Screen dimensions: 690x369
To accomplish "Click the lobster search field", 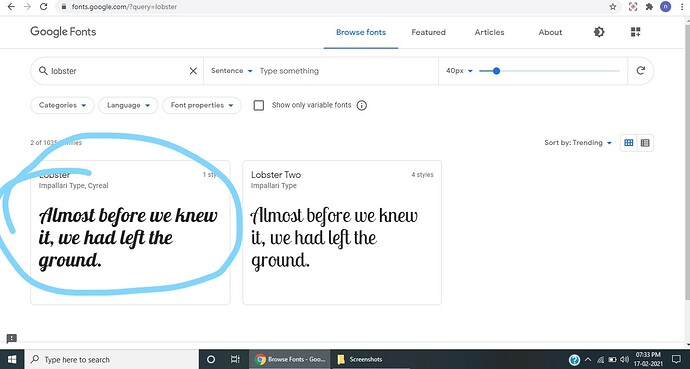I will pyautogui.click(x=118, y=71).
